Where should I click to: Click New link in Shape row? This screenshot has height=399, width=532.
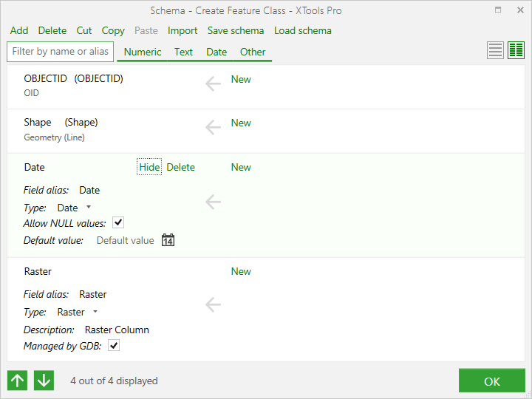[x=241, y=123]
